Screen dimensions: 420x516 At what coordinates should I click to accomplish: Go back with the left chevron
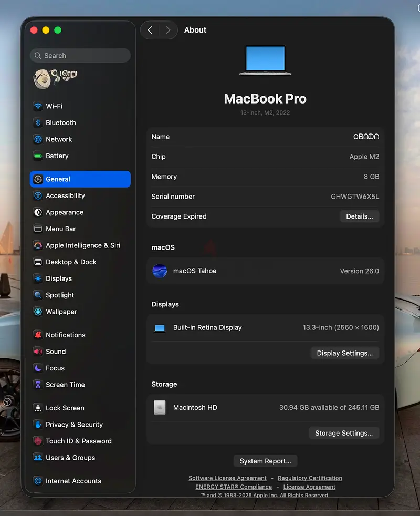(x=150, y=30)
